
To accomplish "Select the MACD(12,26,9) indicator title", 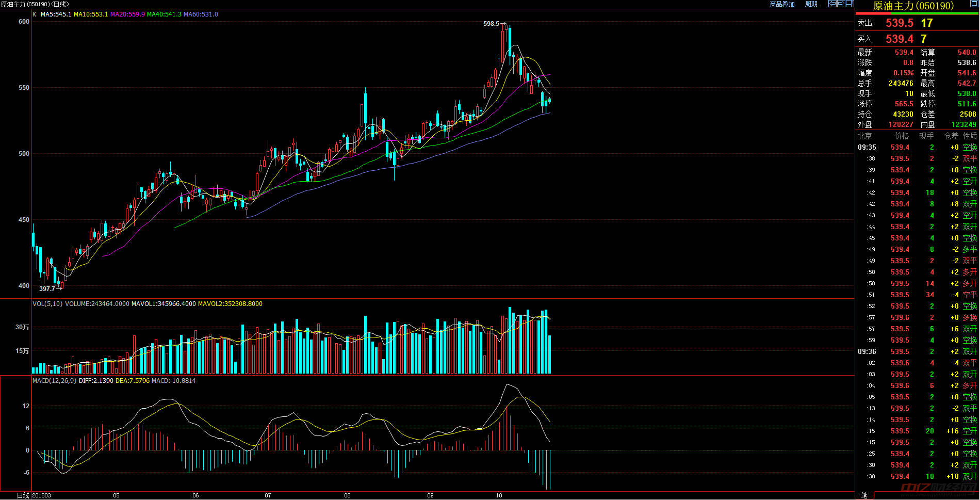I will pyautogui.click(x=54, y=381).
